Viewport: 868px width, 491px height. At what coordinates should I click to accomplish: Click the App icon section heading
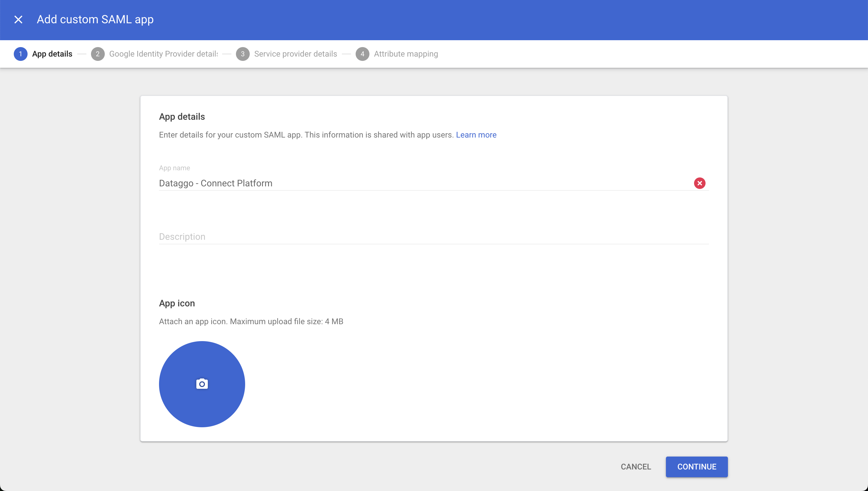click(x=177, y=303)
